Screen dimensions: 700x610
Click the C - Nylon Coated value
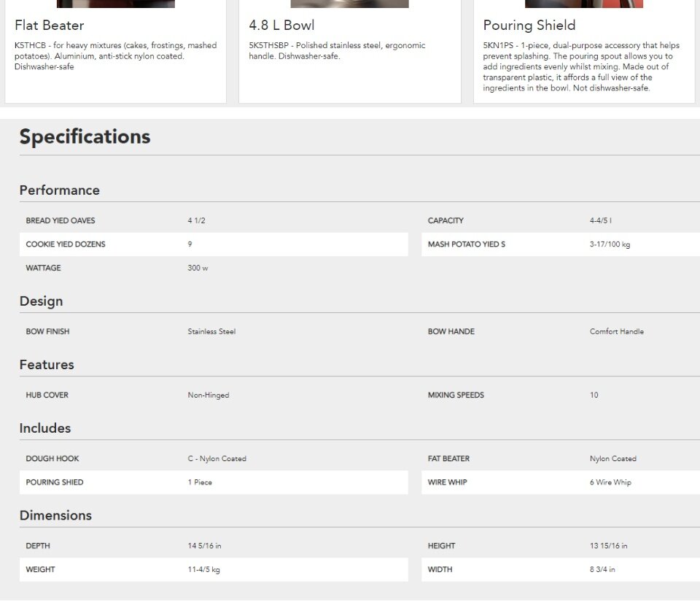pyautogui.click(x=217, y=458)
